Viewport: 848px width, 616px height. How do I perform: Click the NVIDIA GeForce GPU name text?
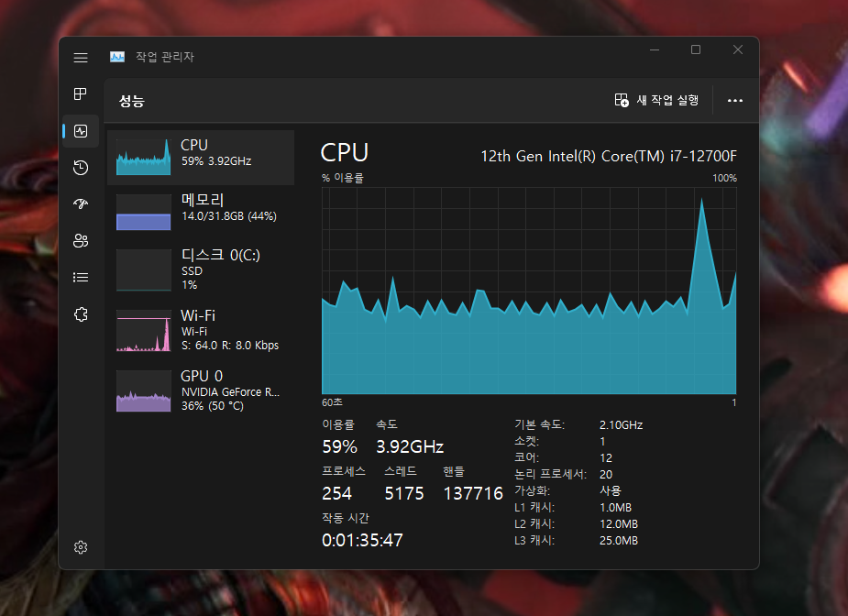coord(230,392)
